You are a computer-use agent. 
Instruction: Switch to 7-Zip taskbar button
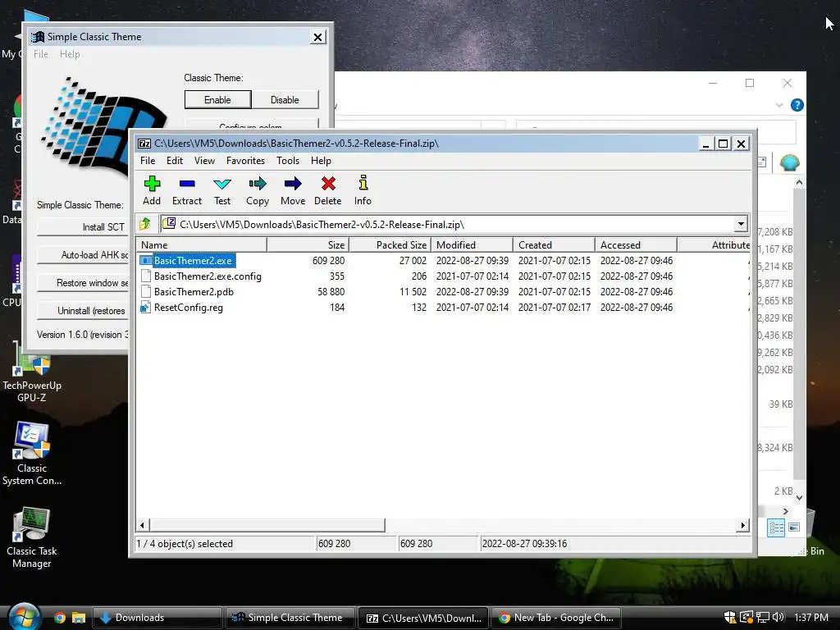[x=422, y=618]
